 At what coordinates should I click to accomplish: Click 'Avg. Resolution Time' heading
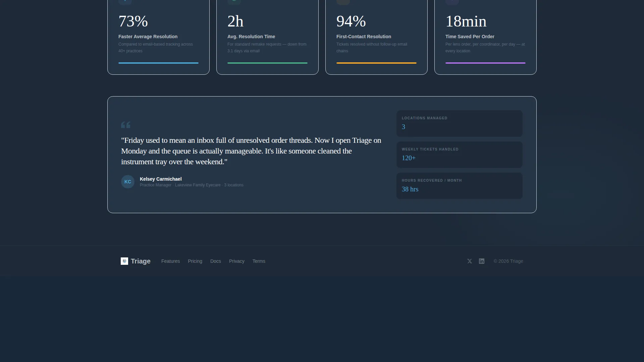(x=251, y=37)
